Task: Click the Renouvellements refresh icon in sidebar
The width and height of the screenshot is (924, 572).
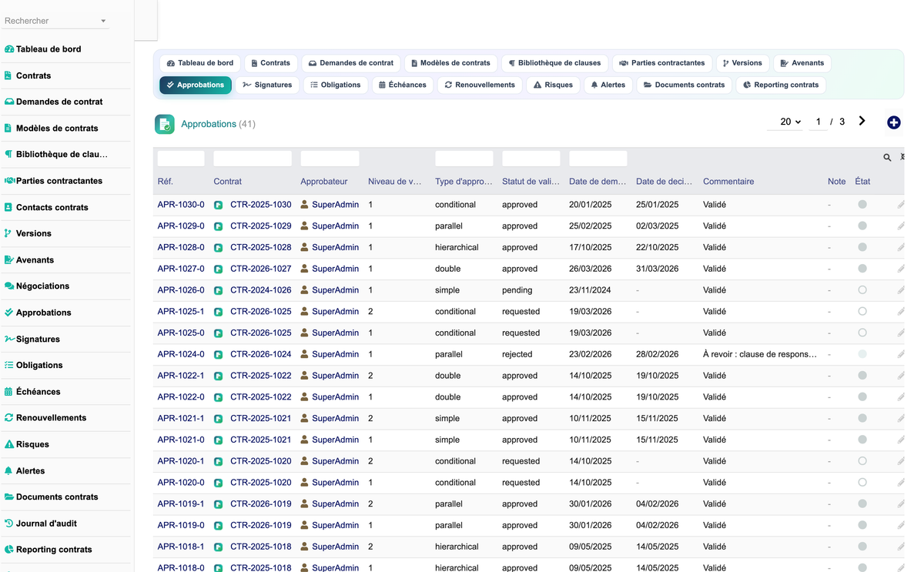Action: click(x=9, y=417)
